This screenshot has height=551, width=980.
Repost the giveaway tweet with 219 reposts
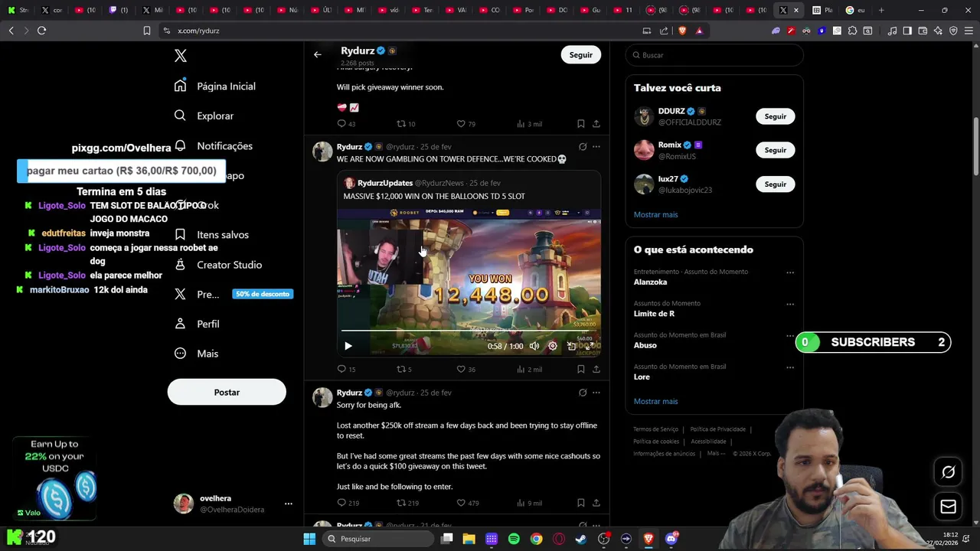(400, 503)
